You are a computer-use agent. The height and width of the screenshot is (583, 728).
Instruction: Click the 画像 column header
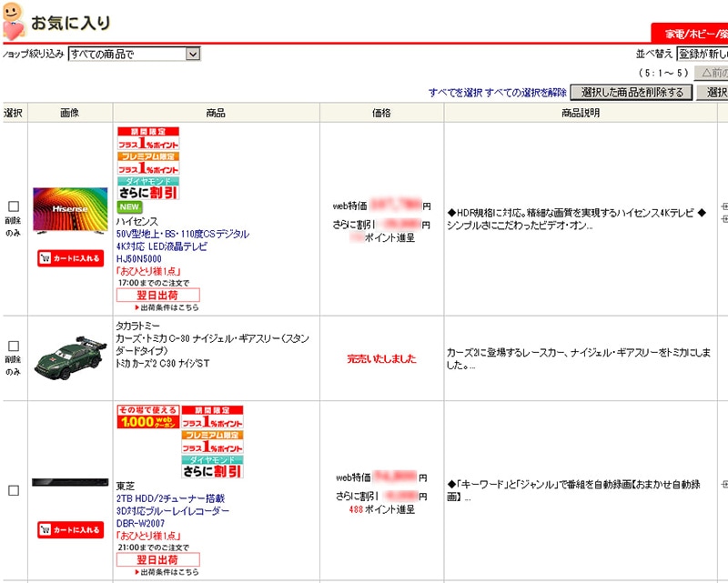pos(70,113)
